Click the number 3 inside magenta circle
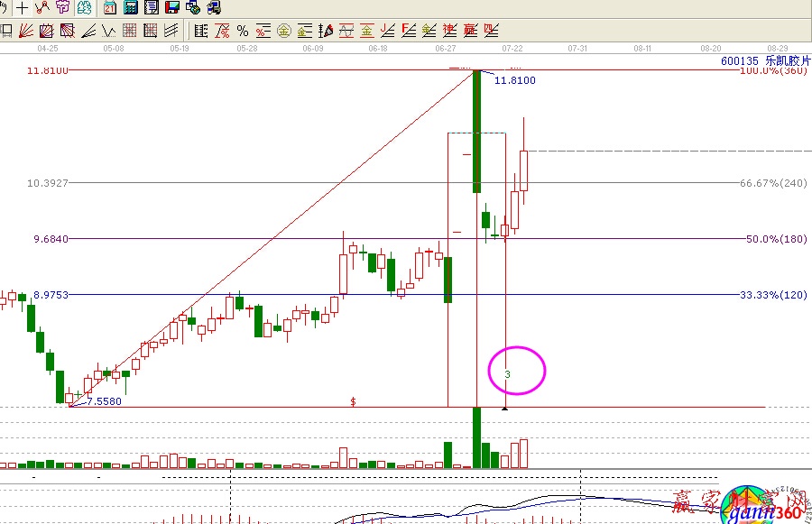 click(x=508, y=373)
